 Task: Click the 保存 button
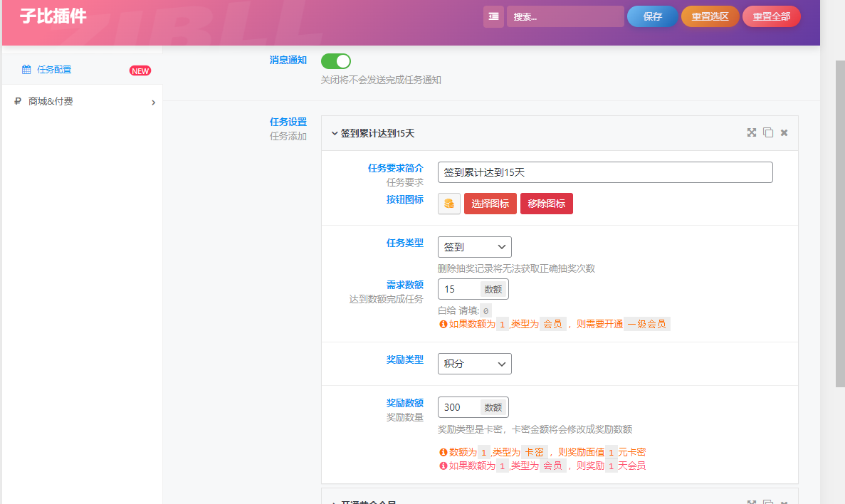[x=652, y=16]
